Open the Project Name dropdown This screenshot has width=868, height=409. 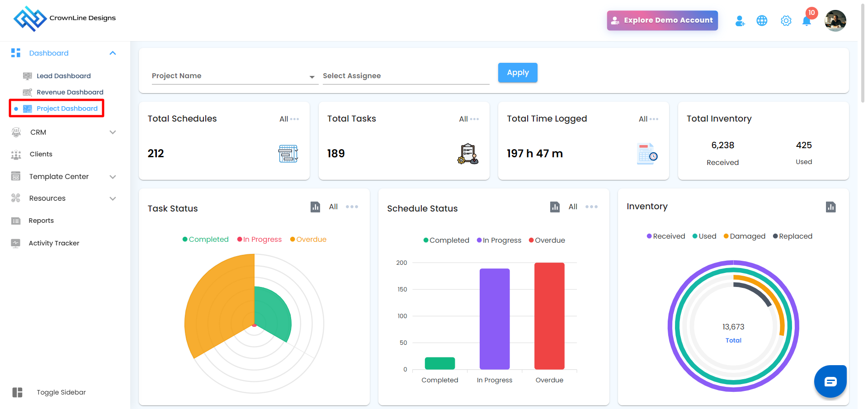point(233,76)
